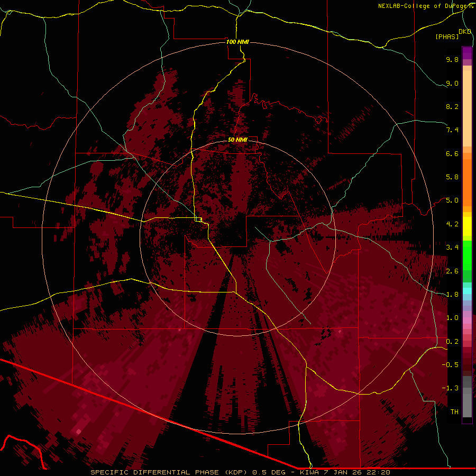Pick the light peach band on the color scale
Image resolution: width=476 pixels, height=476 pixels.
467,108
